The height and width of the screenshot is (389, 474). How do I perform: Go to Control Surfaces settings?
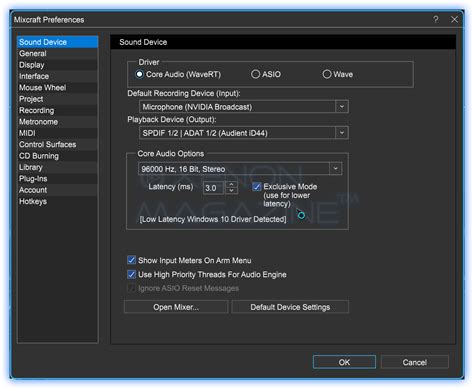[x=58, y=144]
